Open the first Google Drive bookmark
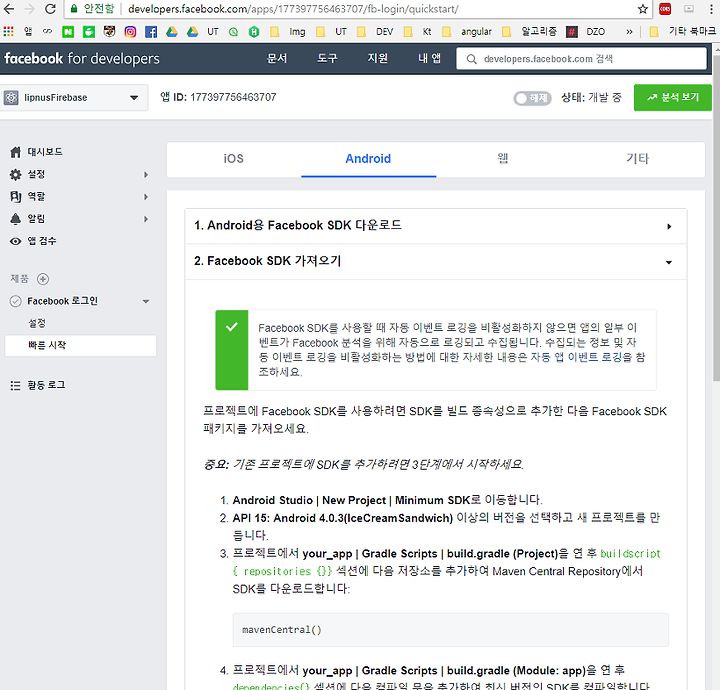Image resolution: width=720 pixels, height=690 pixels. 172,31
